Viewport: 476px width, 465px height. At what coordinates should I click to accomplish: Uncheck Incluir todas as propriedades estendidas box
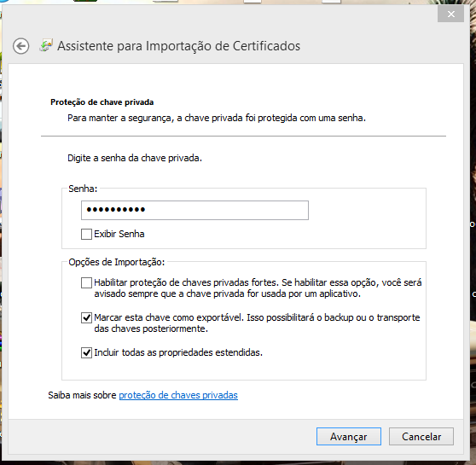pyautogui.click(x=86, y=352)
